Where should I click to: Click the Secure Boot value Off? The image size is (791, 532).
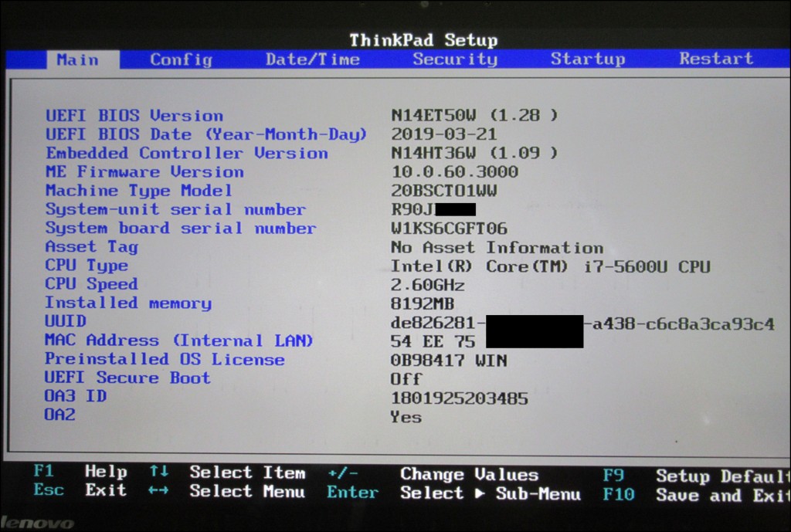pos(406,378)
